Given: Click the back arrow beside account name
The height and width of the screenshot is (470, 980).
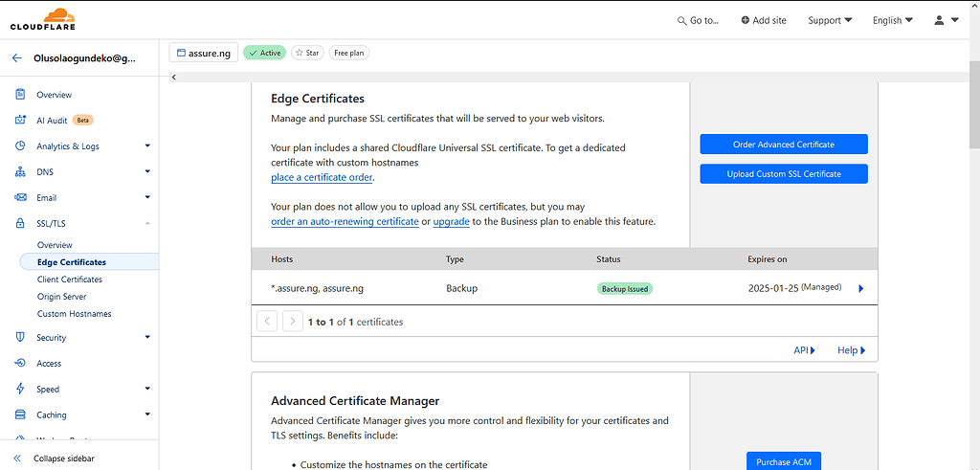Looking at the screenshot, I should [x=17, y=58].
